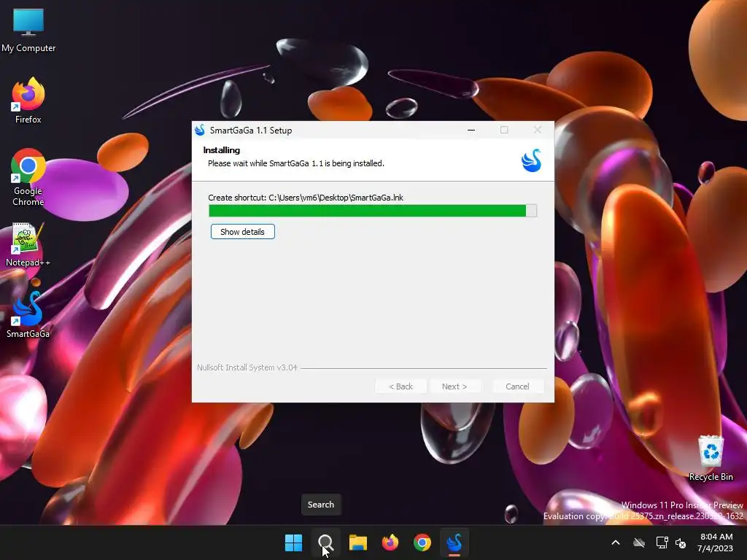Open File Explorer from the taskbar
Image resolution: width=747 pixels, height=560 pixels.
[x=357, y=542]
